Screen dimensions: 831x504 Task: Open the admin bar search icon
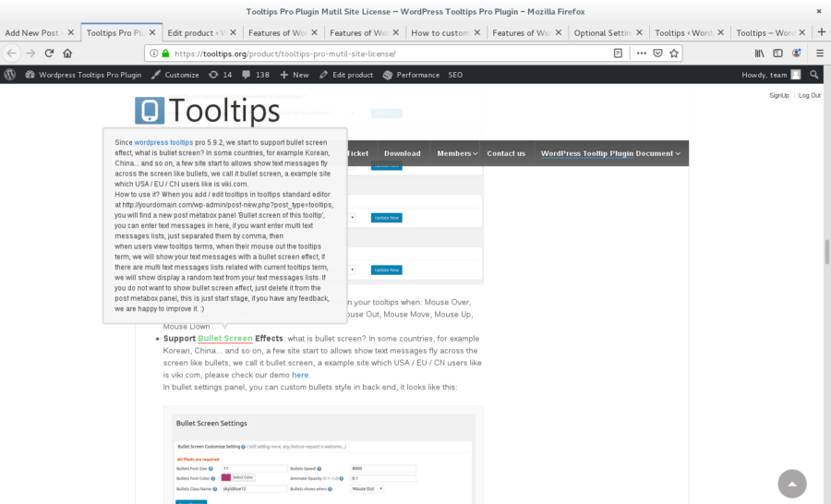[x=814, y=75]
